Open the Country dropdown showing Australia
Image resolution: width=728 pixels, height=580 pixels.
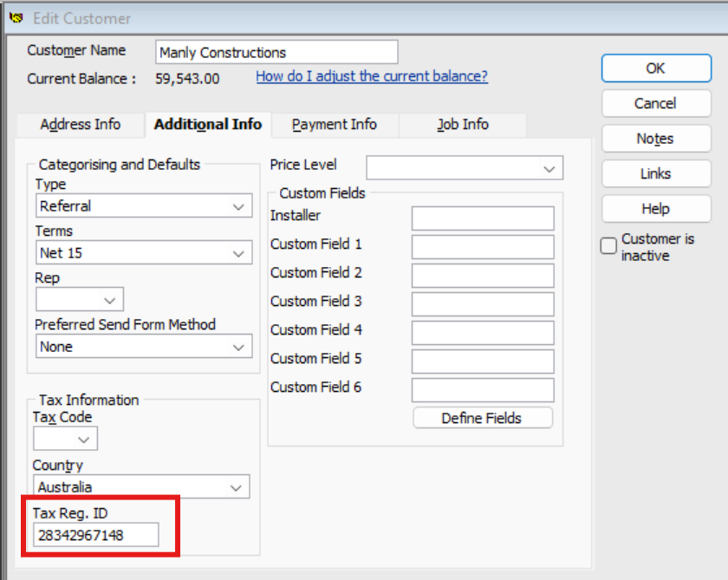[x=141, y=486]
